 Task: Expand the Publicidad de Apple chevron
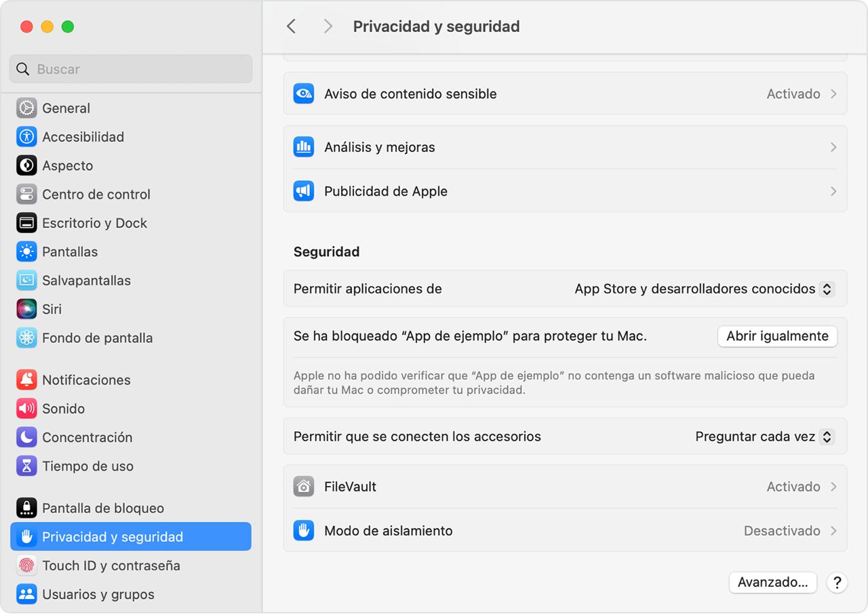pyautogui.click(x=833, y=191)
